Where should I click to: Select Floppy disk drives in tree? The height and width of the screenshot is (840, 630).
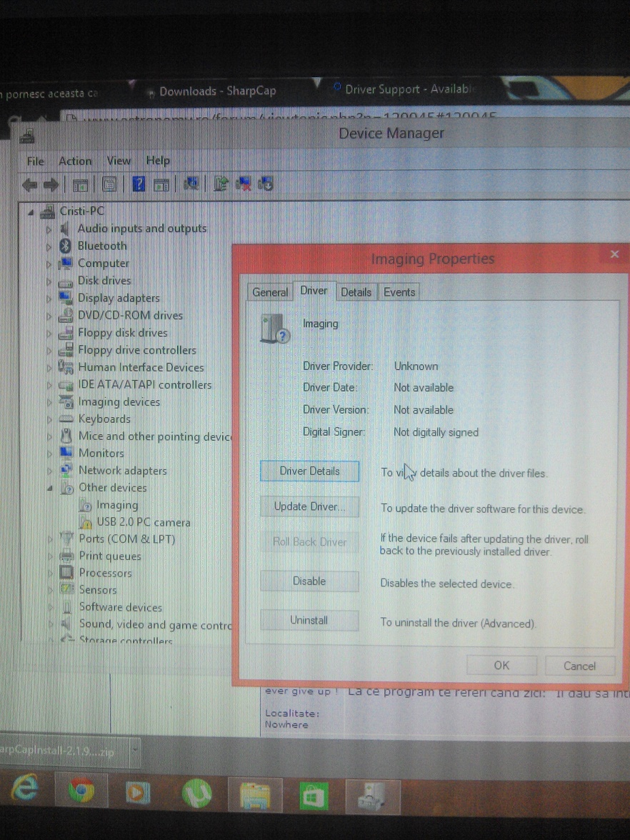coord(123,333)
